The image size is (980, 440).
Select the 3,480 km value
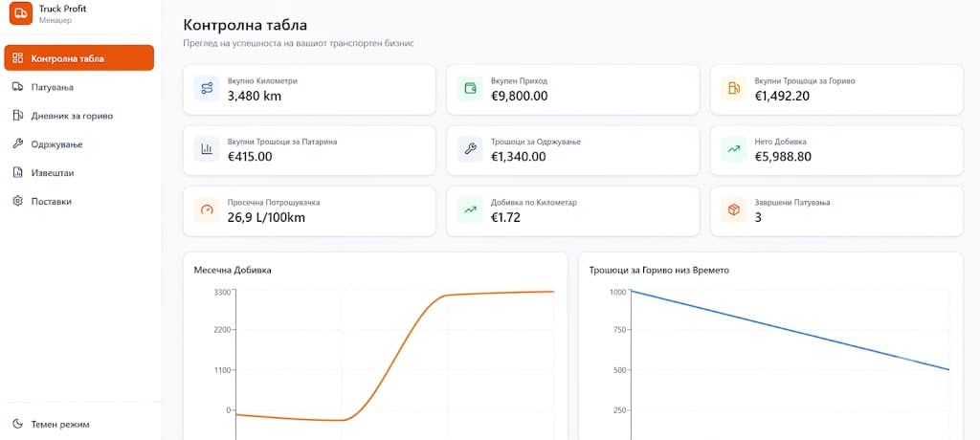pos(255,97)
